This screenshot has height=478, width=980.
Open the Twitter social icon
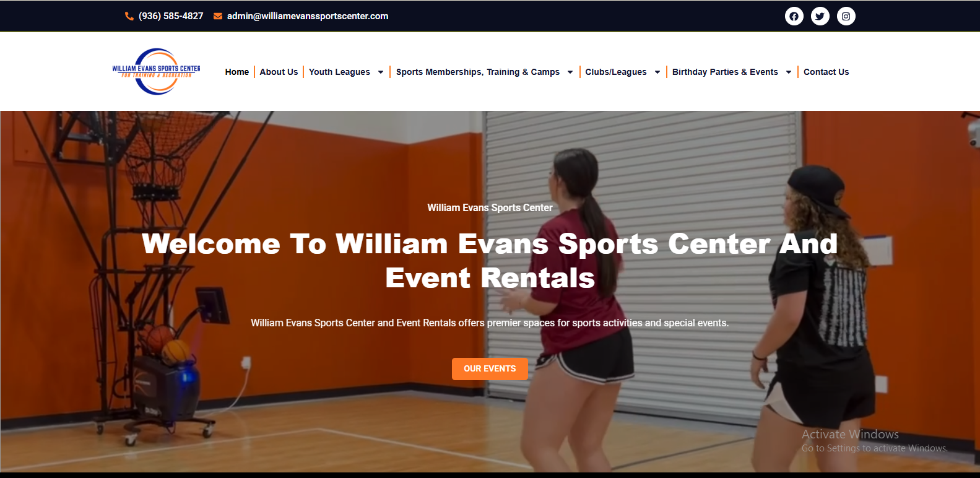point(820,16)
